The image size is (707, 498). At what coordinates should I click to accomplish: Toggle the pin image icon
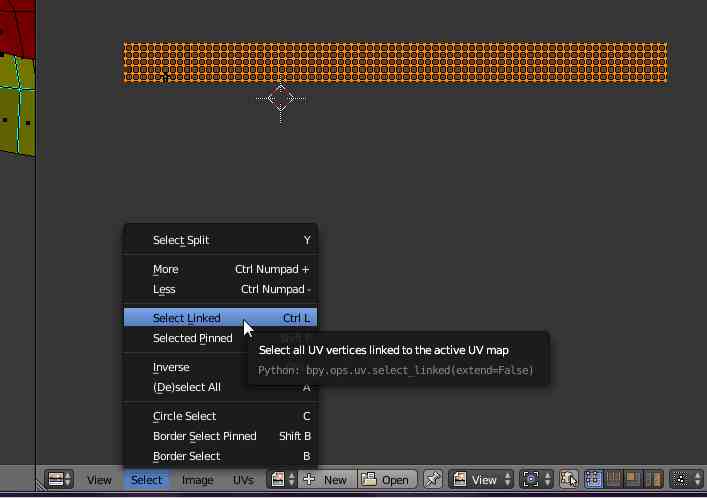coord(433,479)
